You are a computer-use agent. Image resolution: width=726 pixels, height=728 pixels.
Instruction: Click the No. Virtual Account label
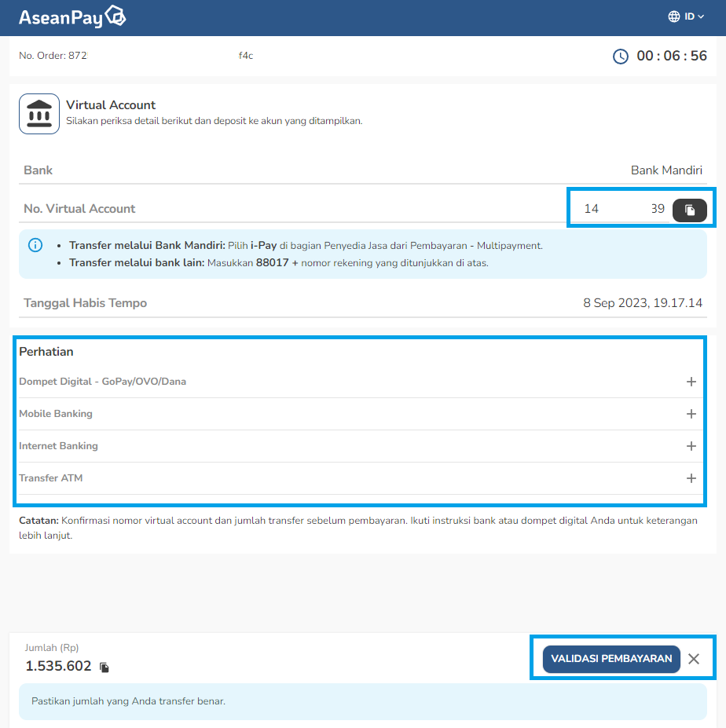(79, 209)
